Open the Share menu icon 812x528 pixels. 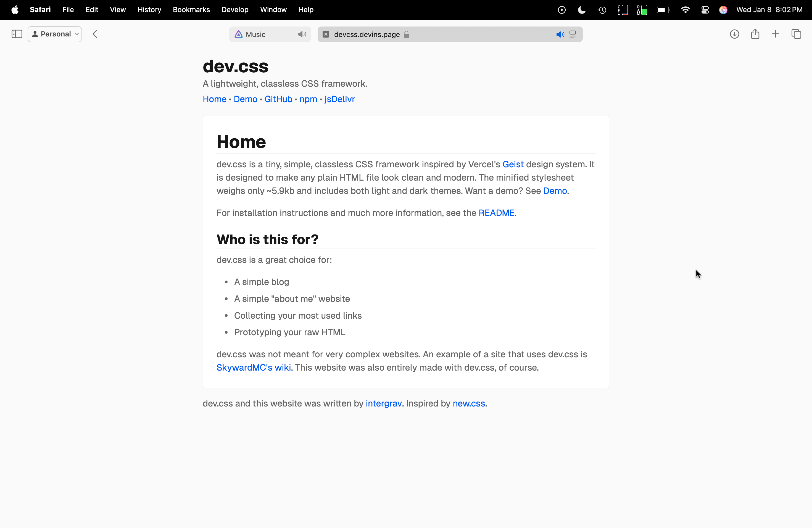(x=755, y=34)
